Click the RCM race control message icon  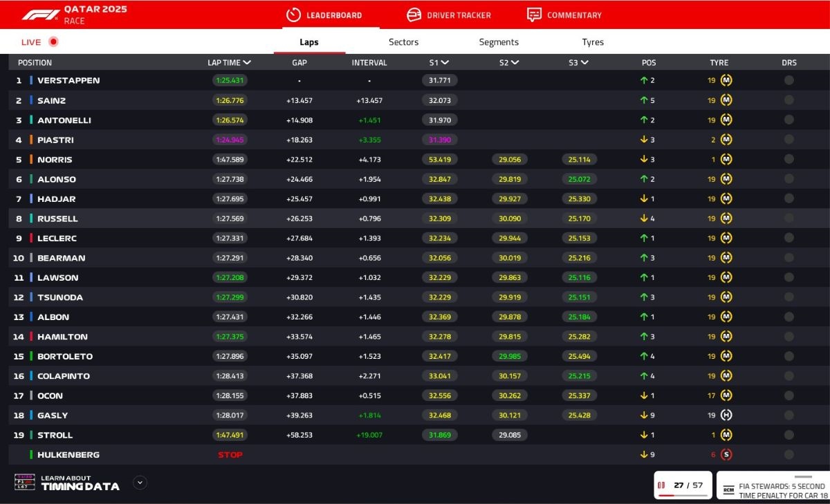728,490
